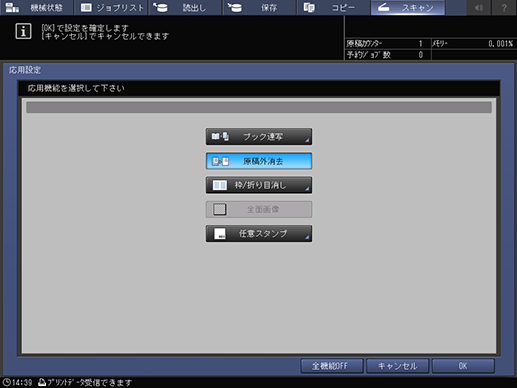Click the キャンセル cancel button

pyautogui.click(x=397, y=366)
